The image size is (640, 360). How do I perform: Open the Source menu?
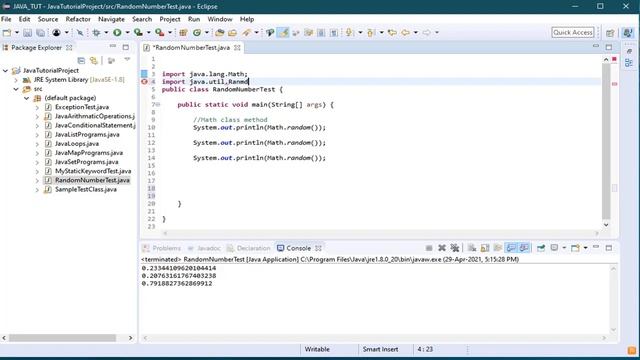[x=48, y=19]
